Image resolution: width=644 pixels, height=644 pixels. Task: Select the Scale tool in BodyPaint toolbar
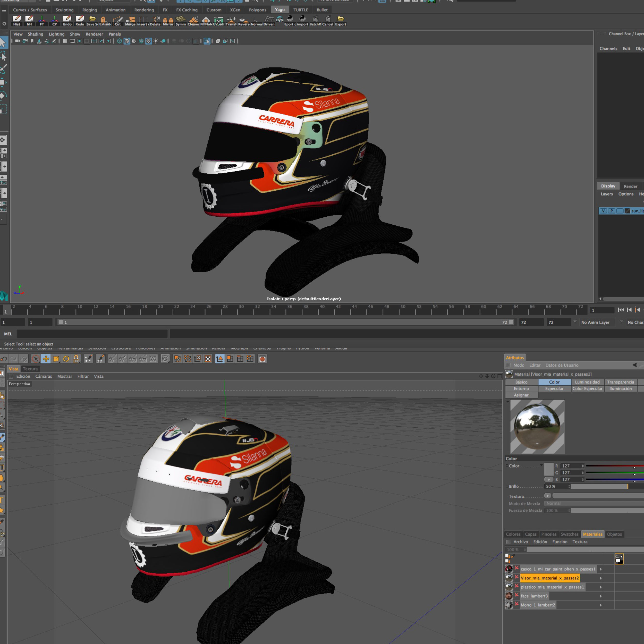(x=56, y=359)
